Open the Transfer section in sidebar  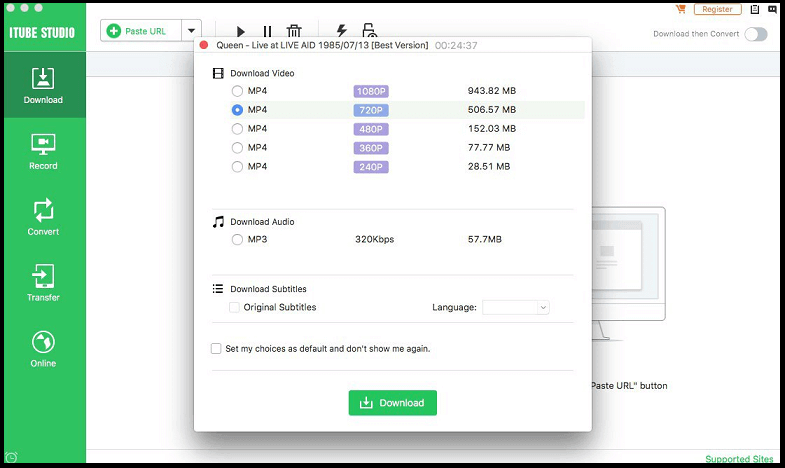43,283
